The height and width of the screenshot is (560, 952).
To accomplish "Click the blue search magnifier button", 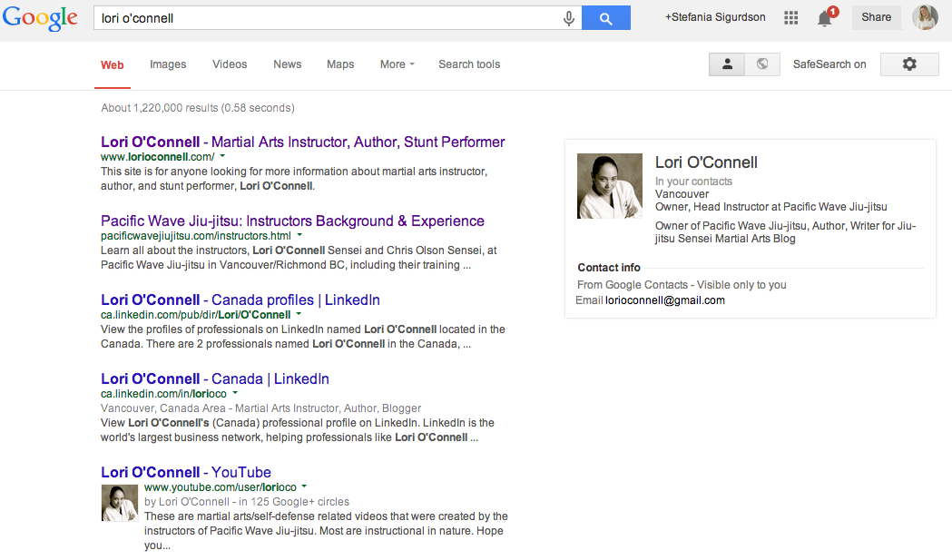I will point(606,17).
